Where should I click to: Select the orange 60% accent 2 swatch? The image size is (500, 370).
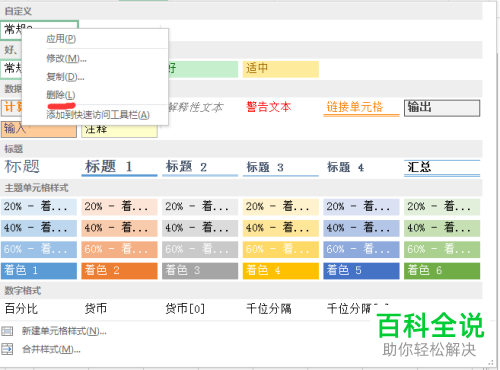[119, 250]
